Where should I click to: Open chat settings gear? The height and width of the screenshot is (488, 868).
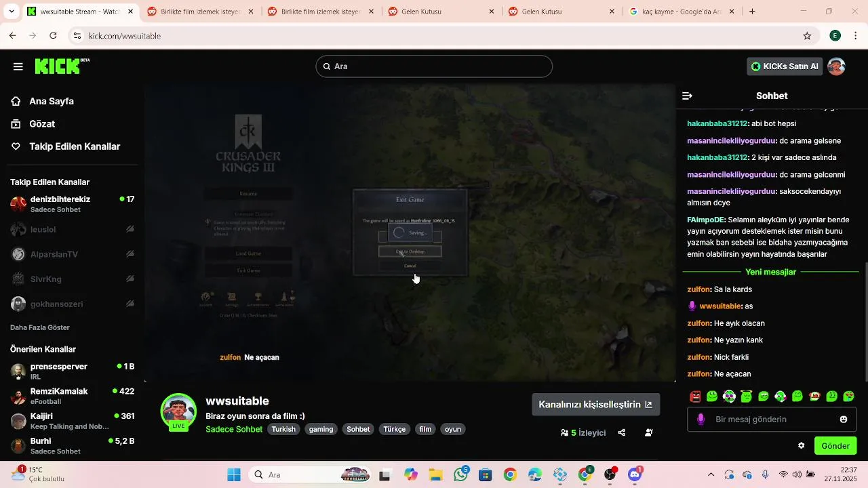point(802,446)
